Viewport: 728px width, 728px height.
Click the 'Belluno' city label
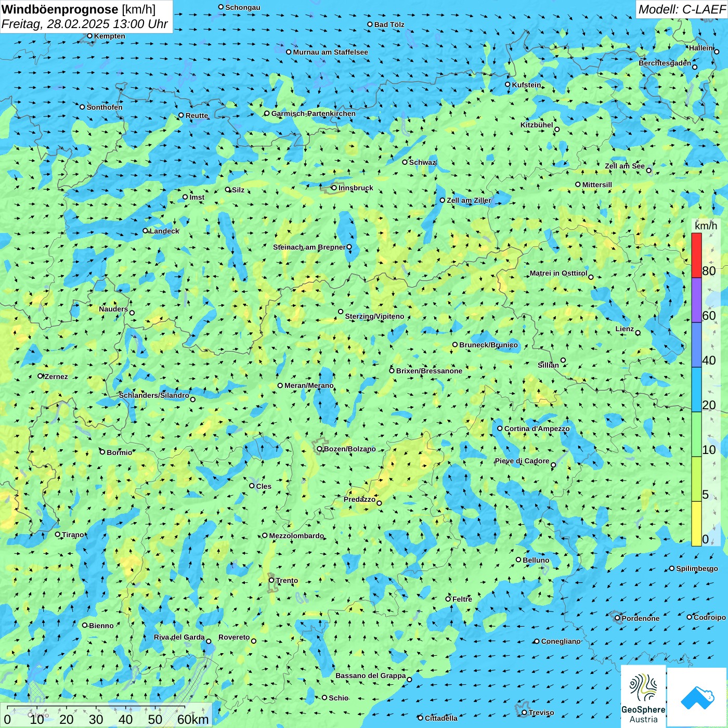536,560
